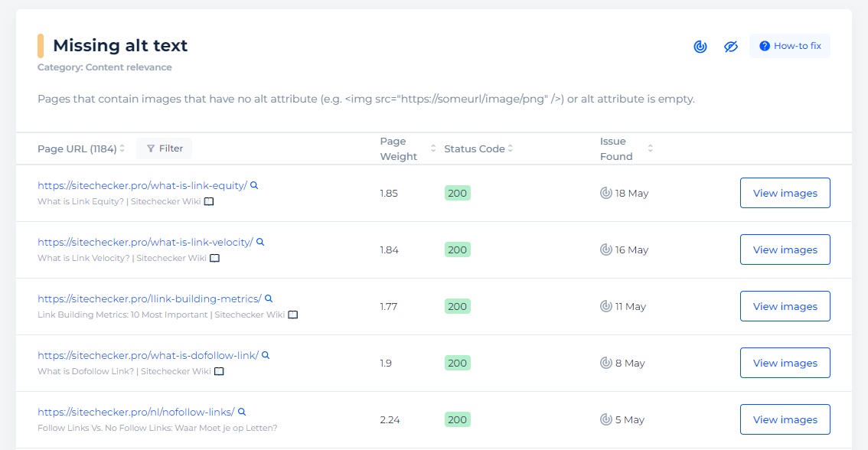The height and width of the screenshot is (450, 868).
Task: Click page icon after Link Building Metrics title
Action: (293, 315)
